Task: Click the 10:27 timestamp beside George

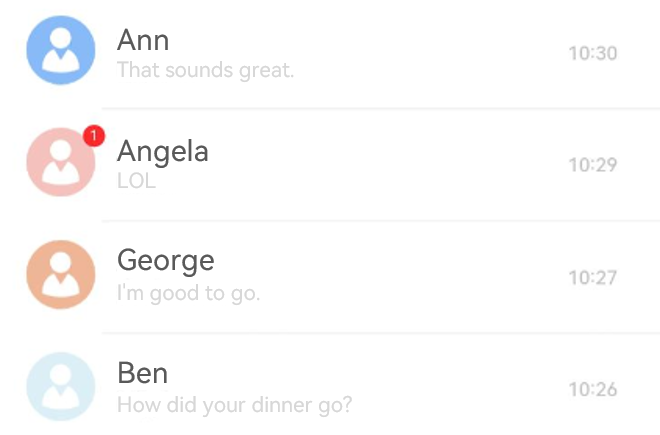Action: pyautogui.click(x=593, y=278)
